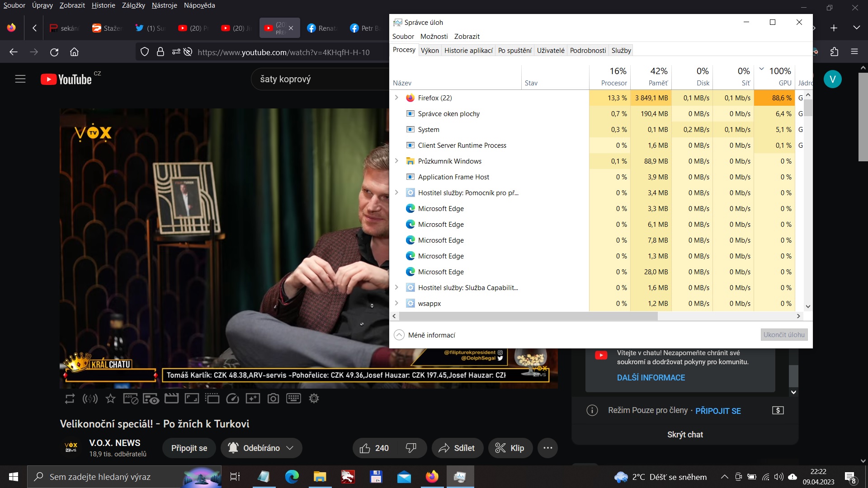Toggle the volume boost icon
This screenshot has height=488, width=868.
90,399
